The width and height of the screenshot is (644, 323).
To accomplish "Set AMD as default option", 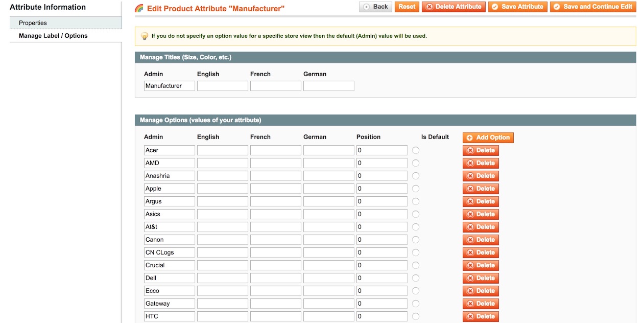I will [416, 163].
